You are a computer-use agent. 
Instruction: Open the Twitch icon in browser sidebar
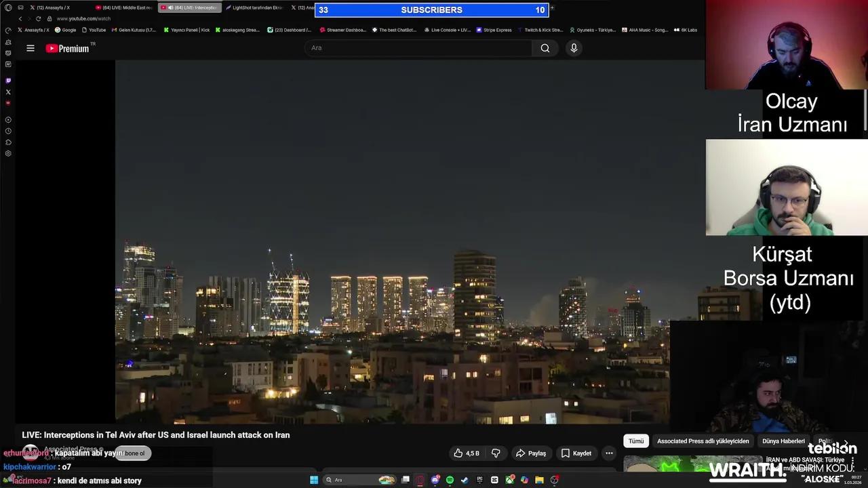point(8,81)
